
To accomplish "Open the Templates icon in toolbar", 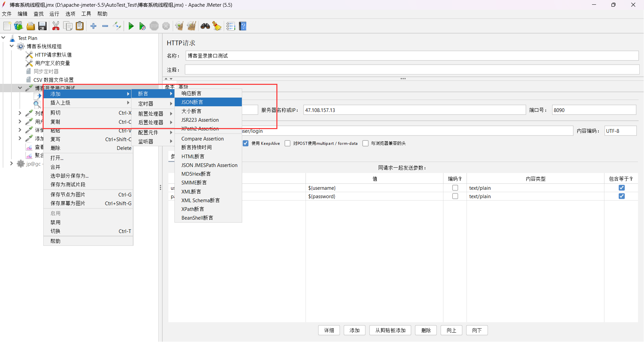I will (x=18, y=26).
